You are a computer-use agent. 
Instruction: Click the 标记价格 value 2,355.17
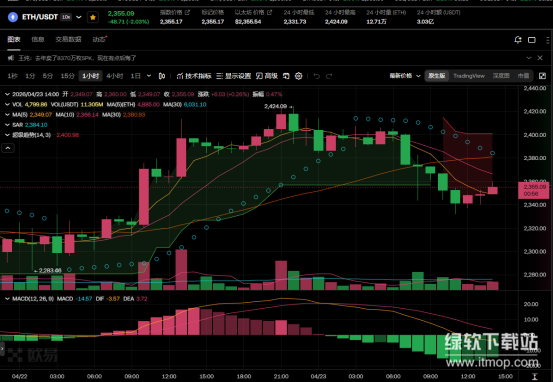point(213,22)
